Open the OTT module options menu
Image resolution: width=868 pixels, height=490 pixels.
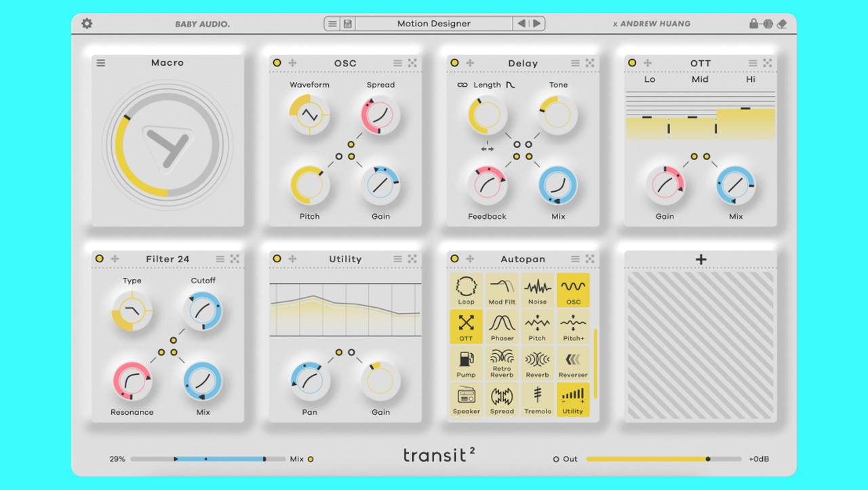coord(753,63)
